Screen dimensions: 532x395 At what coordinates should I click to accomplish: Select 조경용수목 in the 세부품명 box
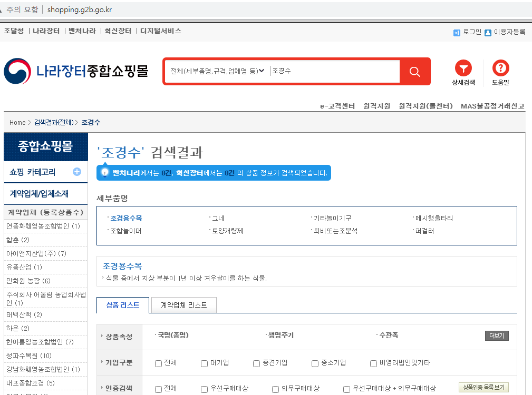[x=126, y=218]
